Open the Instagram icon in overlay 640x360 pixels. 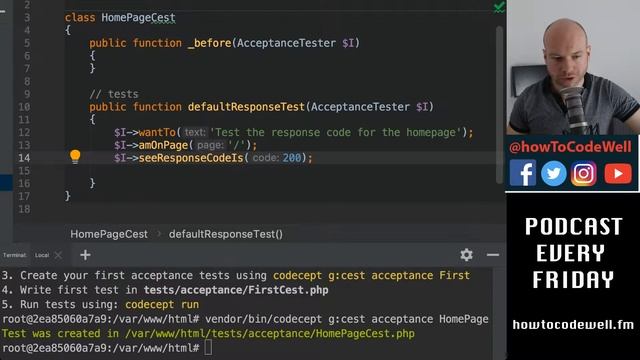click(x=584, y=173)
